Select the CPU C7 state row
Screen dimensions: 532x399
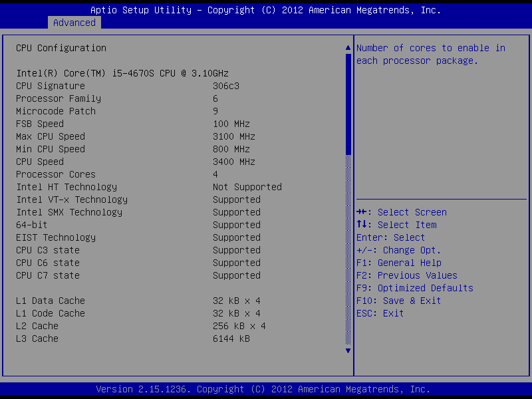tap(48, 275)
